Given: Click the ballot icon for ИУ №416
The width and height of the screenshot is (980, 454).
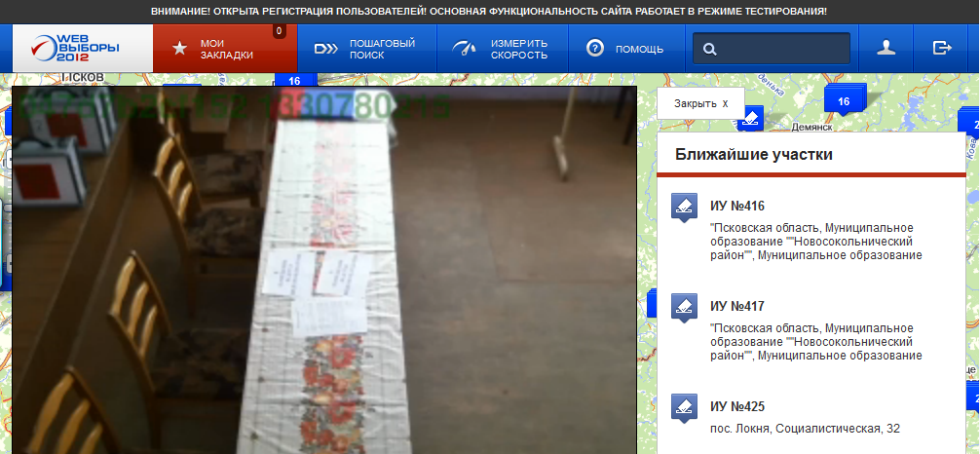Looking at the screenshot, I should 684,208.
